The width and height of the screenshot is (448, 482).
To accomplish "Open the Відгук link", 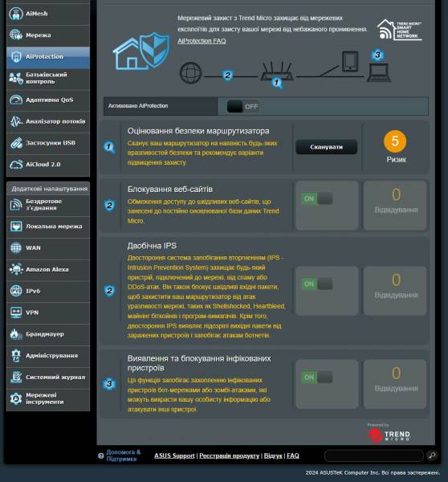I will point(273,455).
